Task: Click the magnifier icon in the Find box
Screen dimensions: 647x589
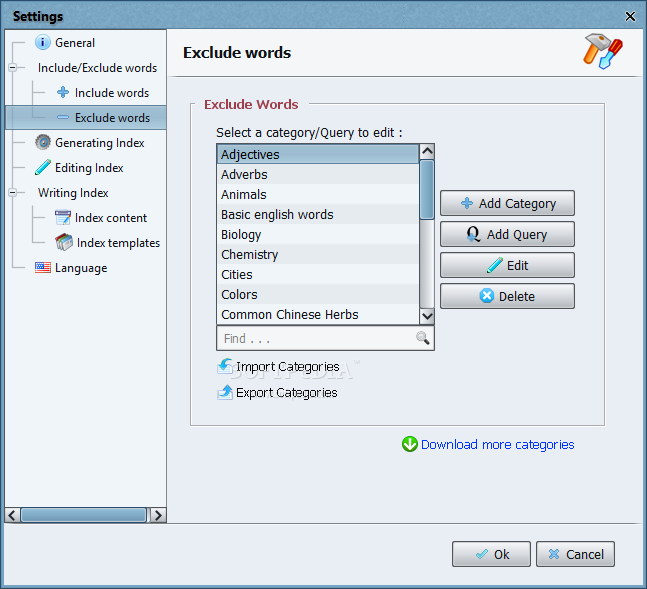Action: [x=423, y=338]
